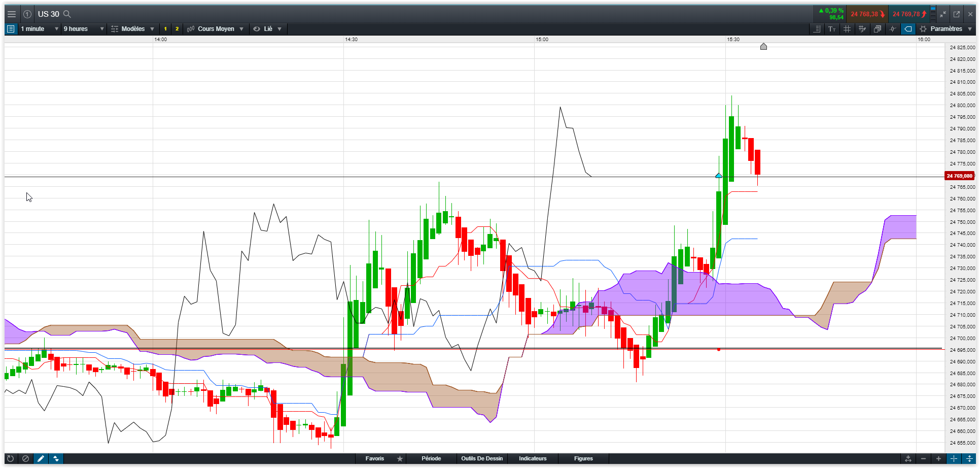This screenshot has height=468, width=980.
Task: Pop the chart out into a new window
Action: (957, 14)
